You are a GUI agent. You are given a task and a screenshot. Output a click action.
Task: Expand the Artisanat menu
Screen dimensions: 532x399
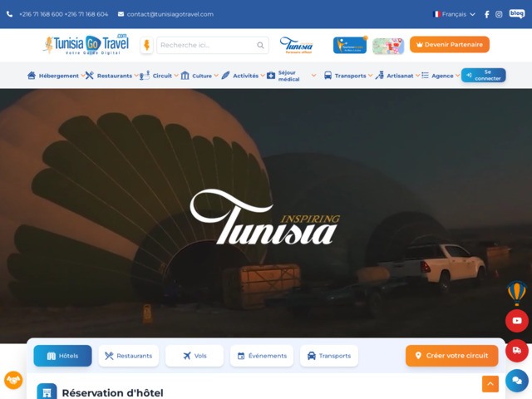tap(397, 76)
